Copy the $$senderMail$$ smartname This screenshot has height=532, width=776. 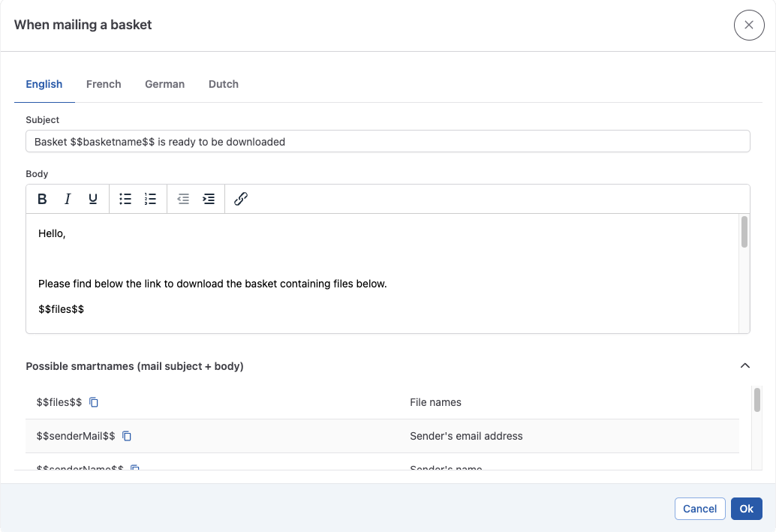[127, 436]
